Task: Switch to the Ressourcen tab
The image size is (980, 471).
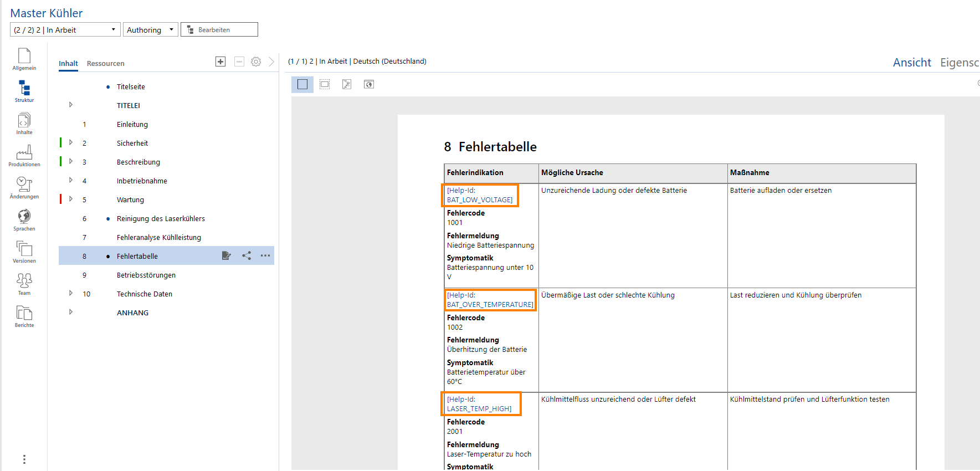Action: pyautogui.click(x=105, y=64)
